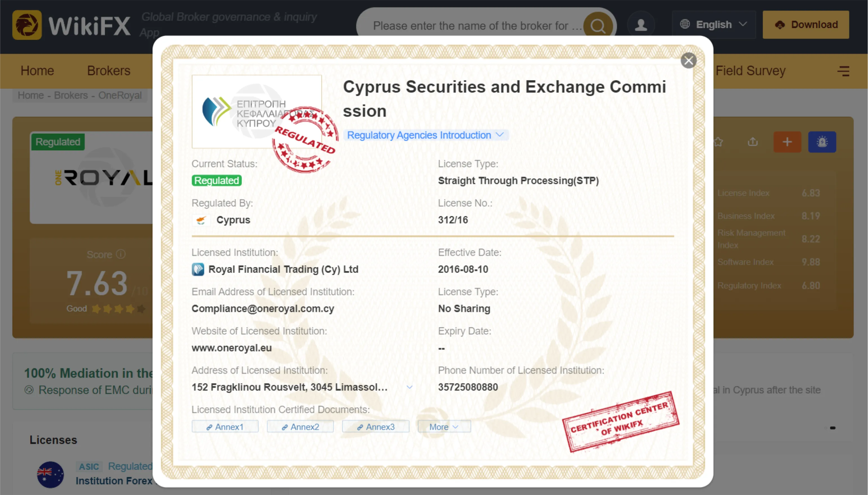Click the Cyprus Securities and Exchange Commission title
Screen dimensions: 868x495
(504, 99)
